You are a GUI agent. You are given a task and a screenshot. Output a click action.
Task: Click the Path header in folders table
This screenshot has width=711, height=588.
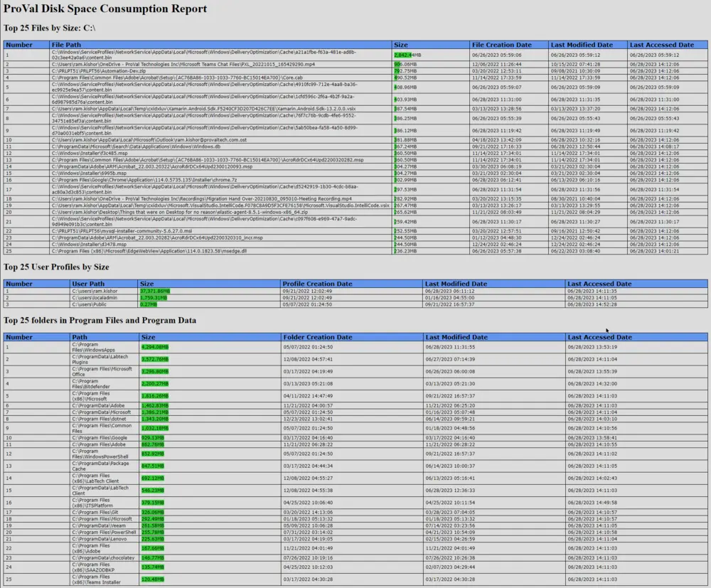point(80,337)
